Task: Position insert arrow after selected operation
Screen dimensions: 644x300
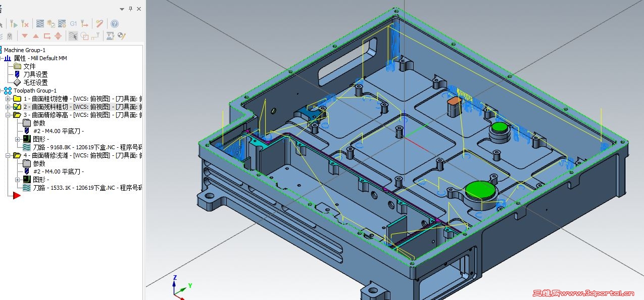Action: coord(47,36)
